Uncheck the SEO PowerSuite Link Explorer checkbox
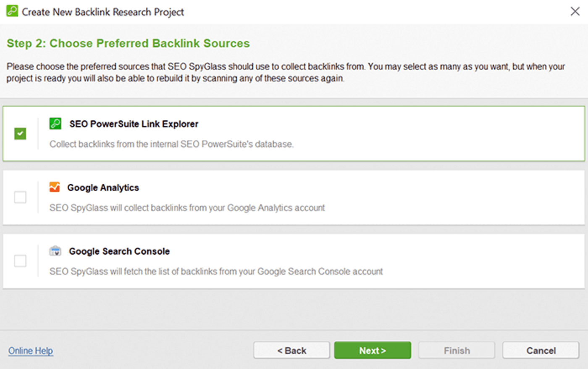The width and height of the screenshot is (588, 369). tap(20, 134)
